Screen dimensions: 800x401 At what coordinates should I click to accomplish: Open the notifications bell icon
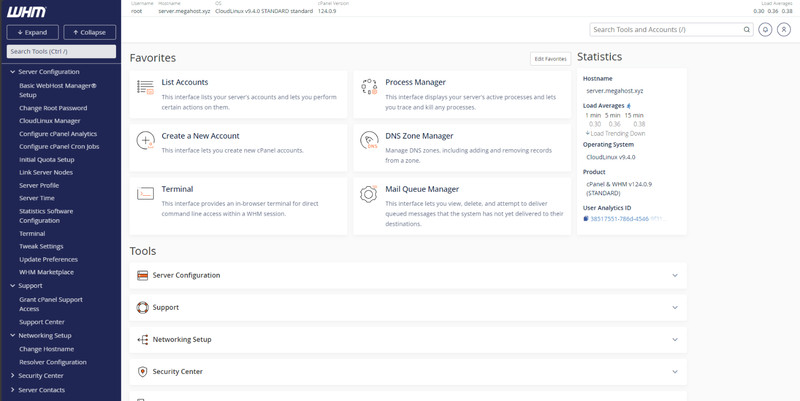765,30
